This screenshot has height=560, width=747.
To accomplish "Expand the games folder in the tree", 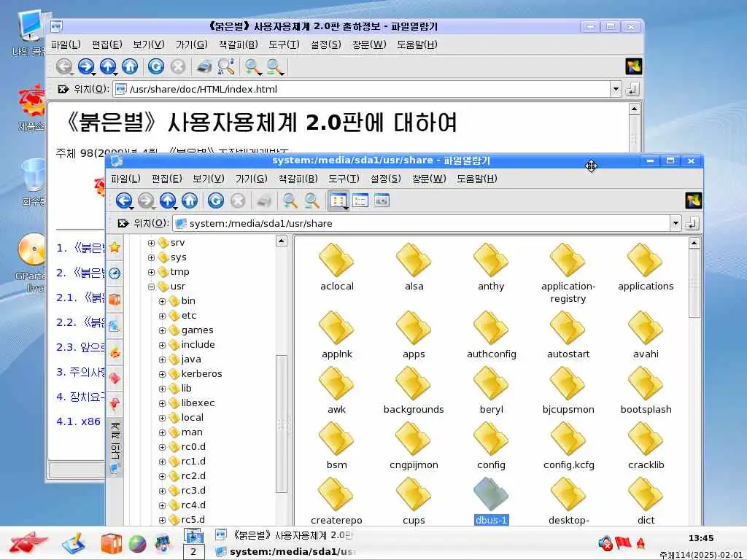I will pos(162,330).
